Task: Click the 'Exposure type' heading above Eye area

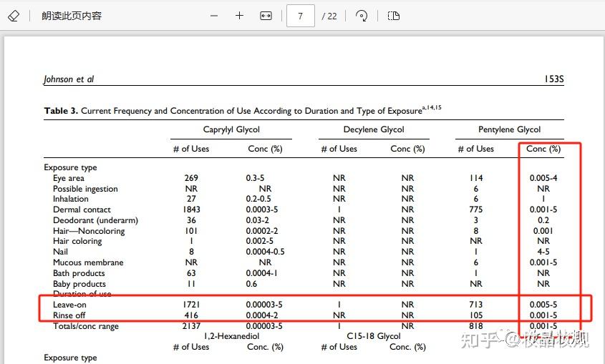Action: tap(70, 167)
